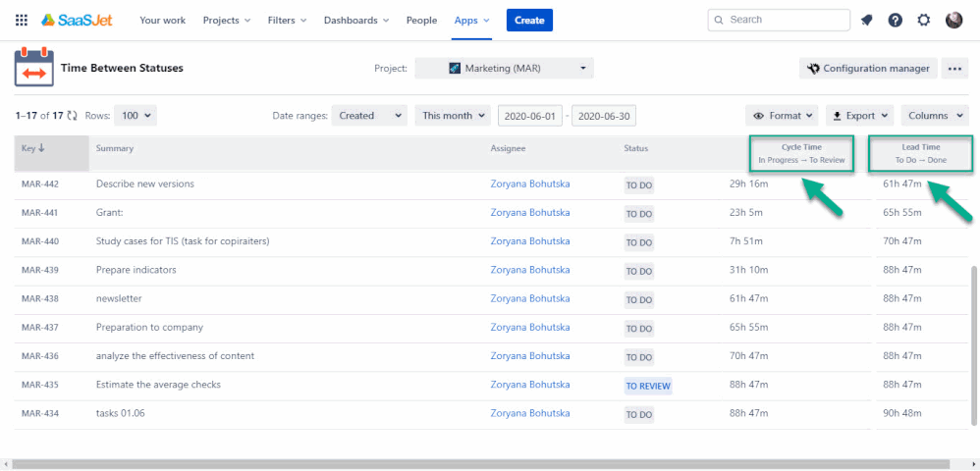The image size is (980, 471).
Task: Click the Create button
Action: point(529,20)
